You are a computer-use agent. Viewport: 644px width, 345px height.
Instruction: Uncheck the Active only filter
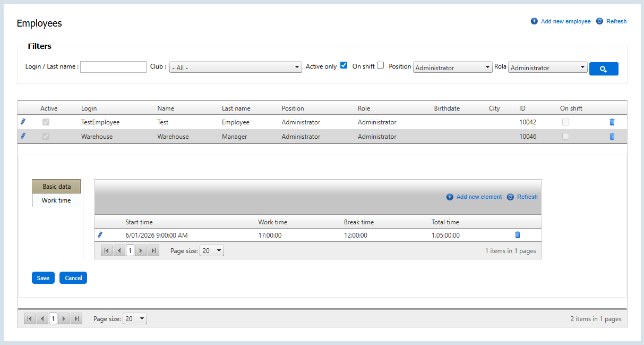point(344,65)
